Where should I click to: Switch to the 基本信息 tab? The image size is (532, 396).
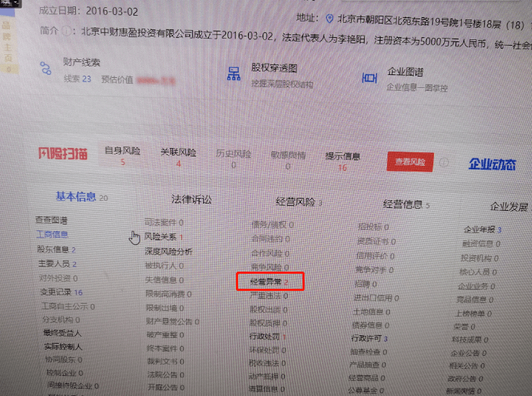pyautogui.click(x=76, y=197)
